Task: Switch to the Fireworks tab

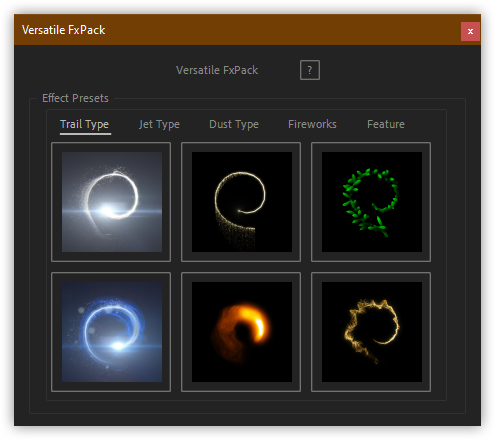Action: (x=312, y=124)
